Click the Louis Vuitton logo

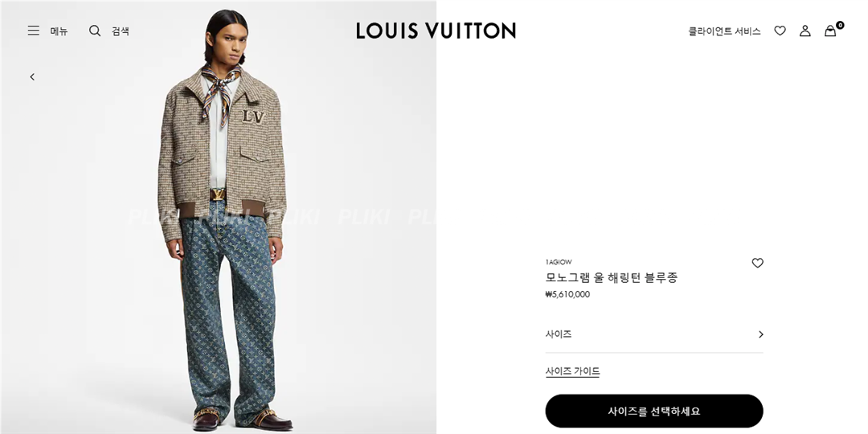436,31
